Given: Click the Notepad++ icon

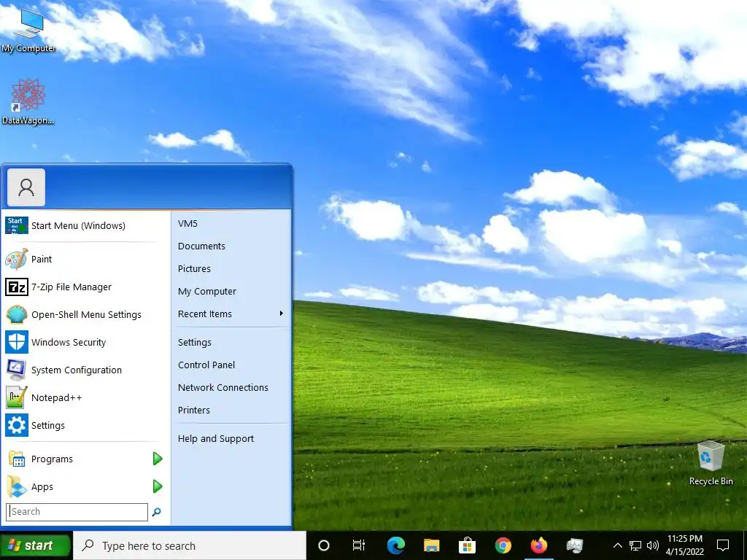Looking at the screenshot, I should [17, 397].
